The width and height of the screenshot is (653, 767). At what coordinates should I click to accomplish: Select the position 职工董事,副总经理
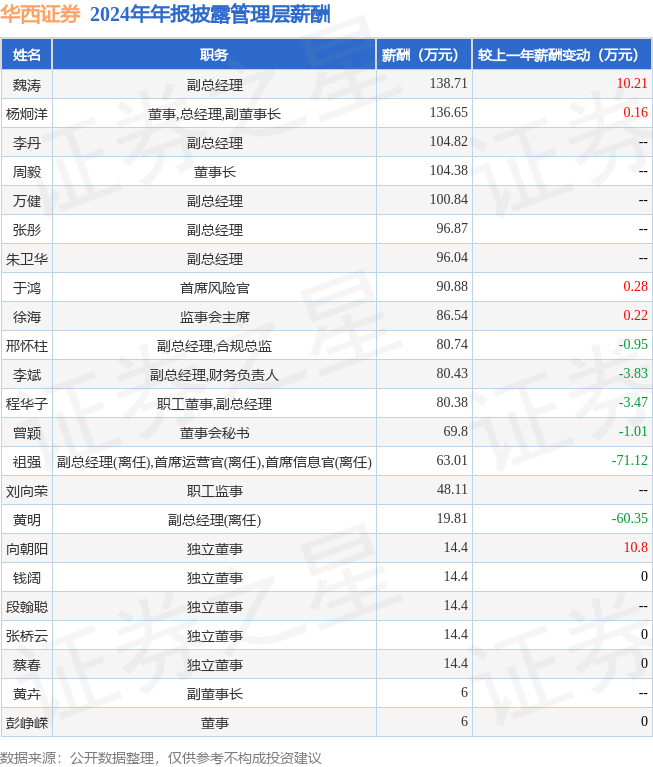pos(214,404)
